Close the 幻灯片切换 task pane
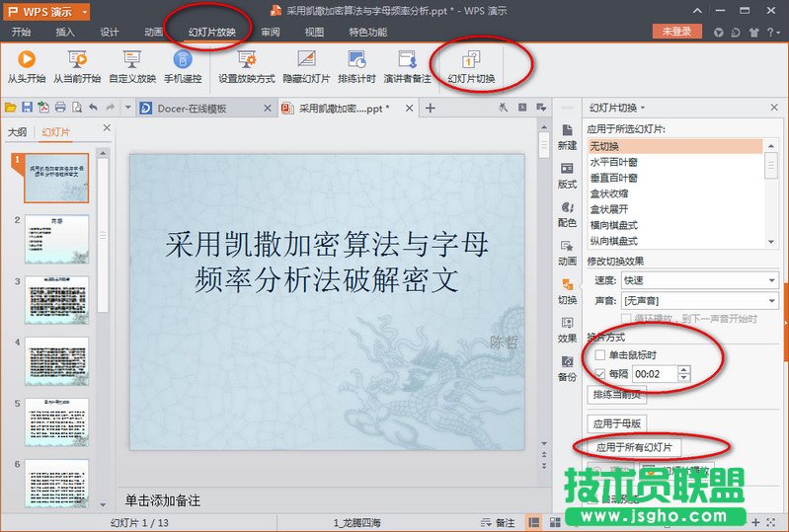The image size is (789, 532). [x=774, y=108]
